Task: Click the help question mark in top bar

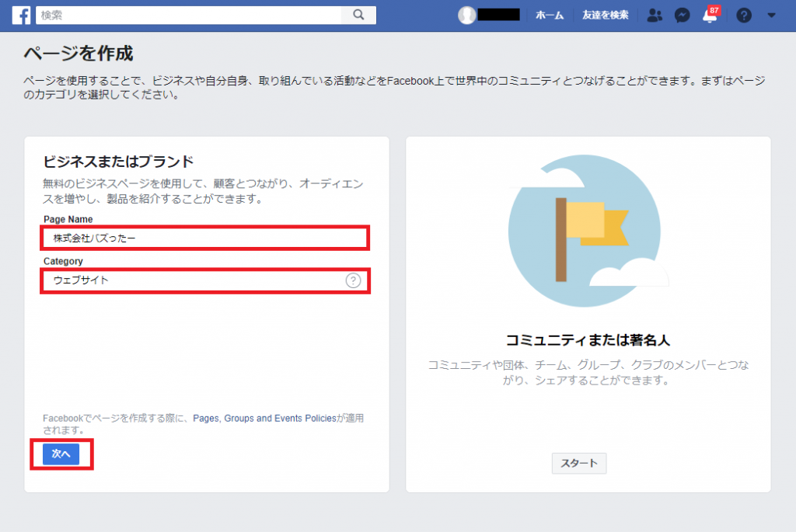Action: click(x=744, y=15)
